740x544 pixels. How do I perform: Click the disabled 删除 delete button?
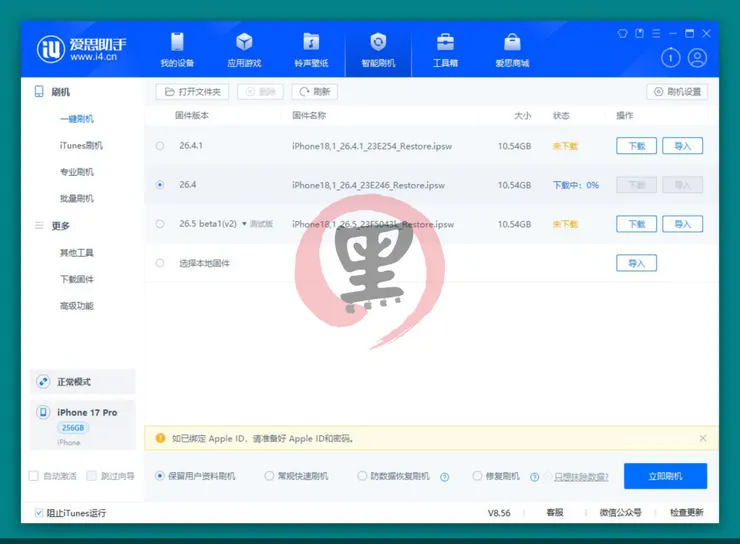[261, 92]
